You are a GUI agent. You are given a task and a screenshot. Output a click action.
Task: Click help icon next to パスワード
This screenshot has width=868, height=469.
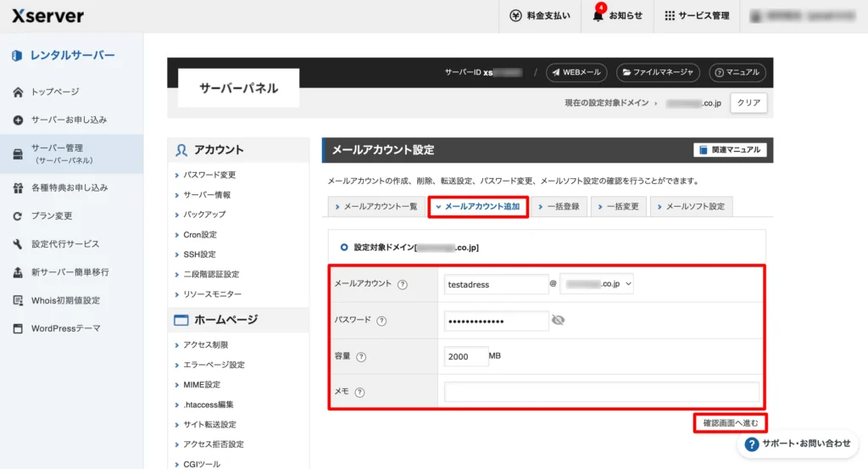point(381,321)
